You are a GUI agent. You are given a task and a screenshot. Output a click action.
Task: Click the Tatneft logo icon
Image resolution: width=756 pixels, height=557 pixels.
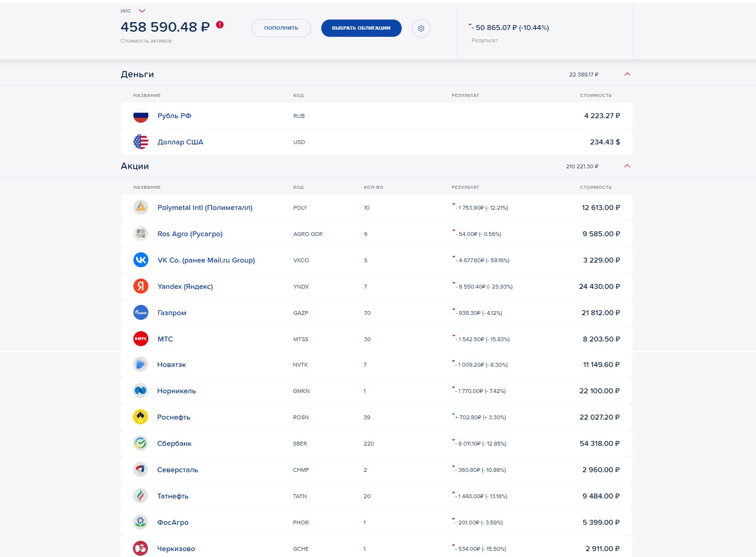140,496
